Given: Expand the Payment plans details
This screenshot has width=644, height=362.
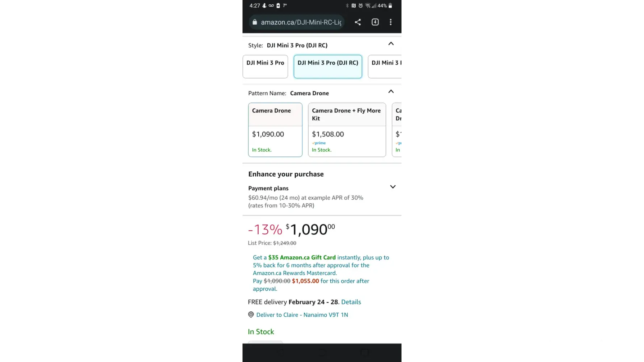Looking at the screenshot, I should [393, 187].
